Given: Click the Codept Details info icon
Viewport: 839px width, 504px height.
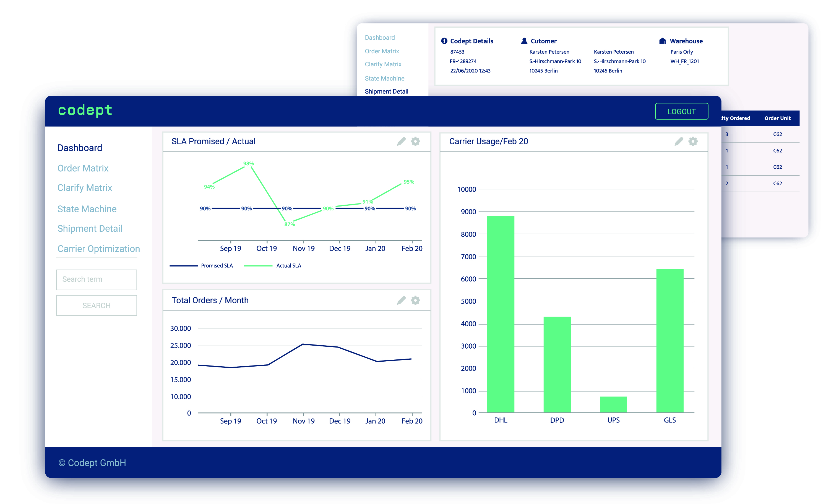Looking at the screenshot, I should tap(444, 41).
